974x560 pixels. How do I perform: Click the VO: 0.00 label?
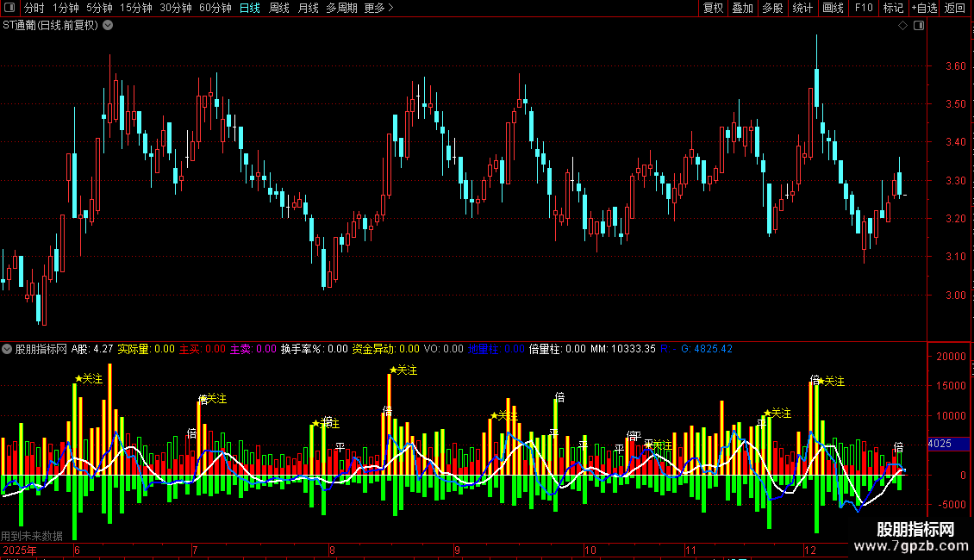pos(444,349)
